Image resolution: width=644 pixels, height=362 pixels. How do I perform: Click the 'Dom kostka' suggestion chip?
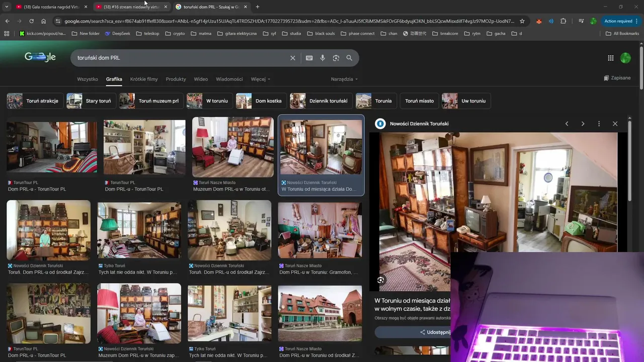click(x=261, y=101)
